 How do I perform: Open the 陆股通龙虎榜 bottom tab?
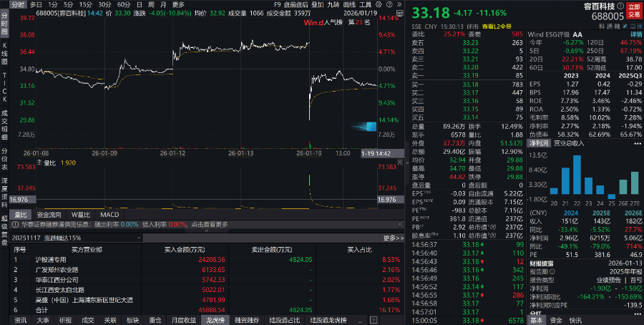[x=328, y=320]
